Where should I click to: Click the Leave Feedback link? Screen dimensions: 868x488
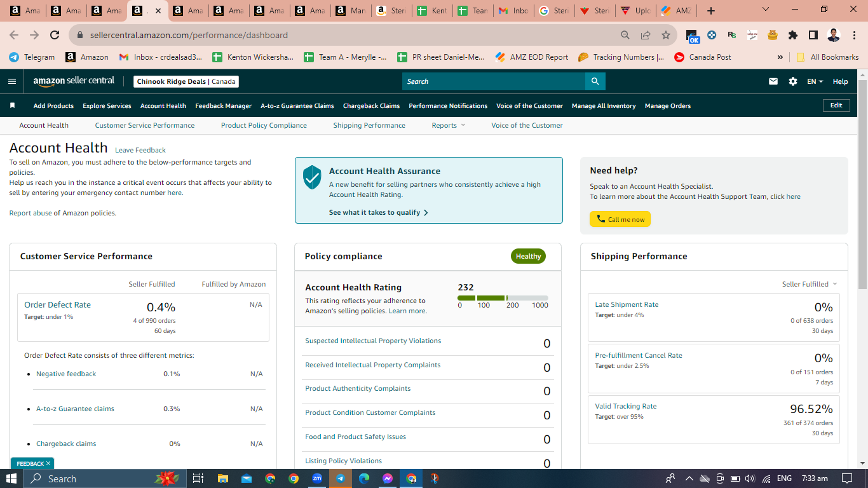tap(140, 150)
